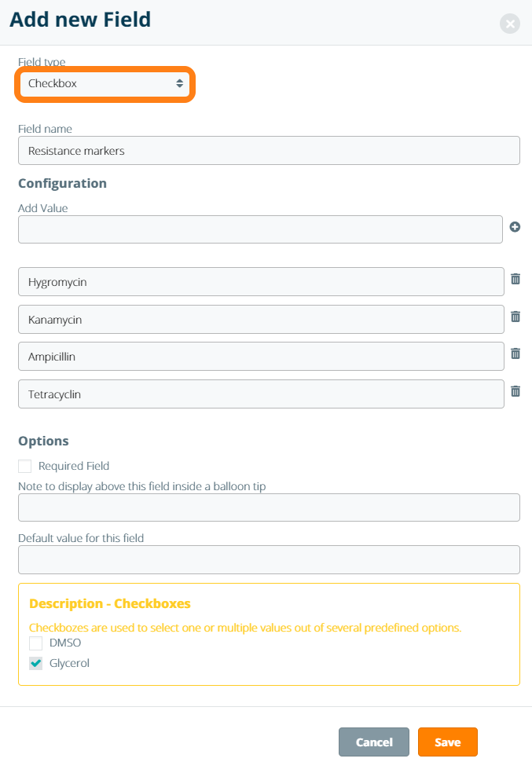Click the Field name input box
Viewport: 532px width, 773px height.
coord(269,151)
